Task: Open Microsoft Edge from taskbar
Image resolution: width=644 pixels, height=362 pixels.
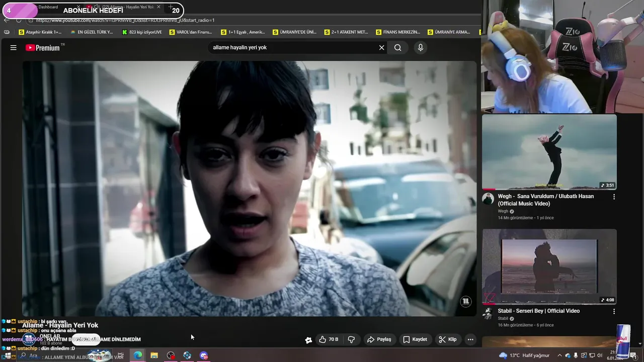Action: [x=137, y=355]
